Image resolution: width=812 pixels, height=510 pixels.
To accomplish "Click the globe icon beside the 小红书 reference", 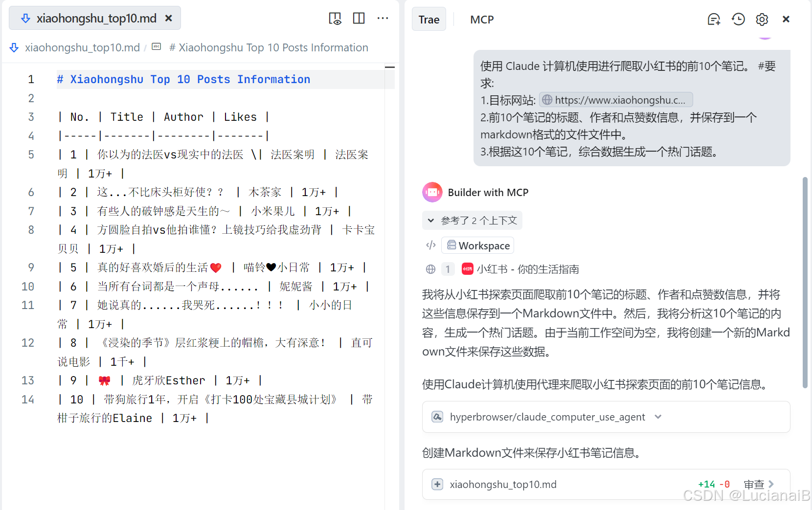I will tap(430, 269).
